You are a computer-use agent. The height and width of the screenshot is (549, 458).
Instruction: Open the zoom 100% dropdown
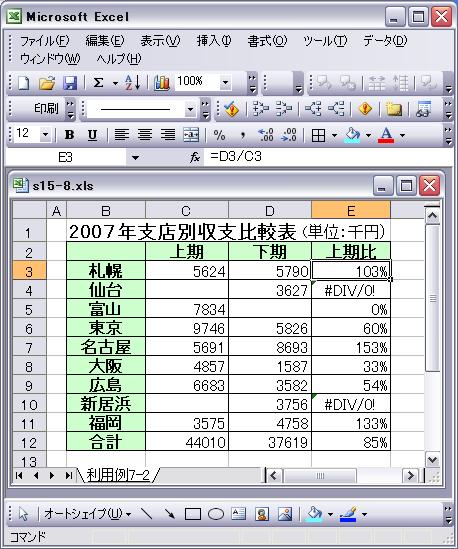225,83
